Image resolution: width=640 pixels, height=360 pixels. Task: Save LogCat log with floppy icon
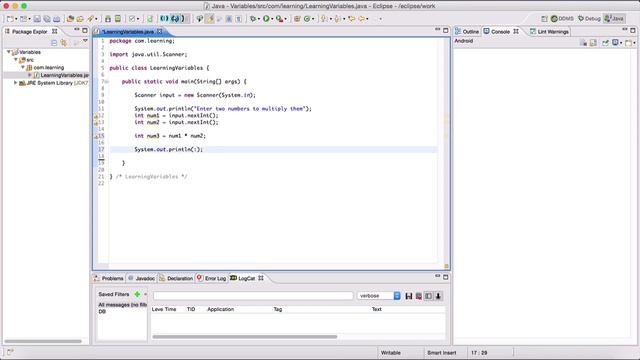409,296
